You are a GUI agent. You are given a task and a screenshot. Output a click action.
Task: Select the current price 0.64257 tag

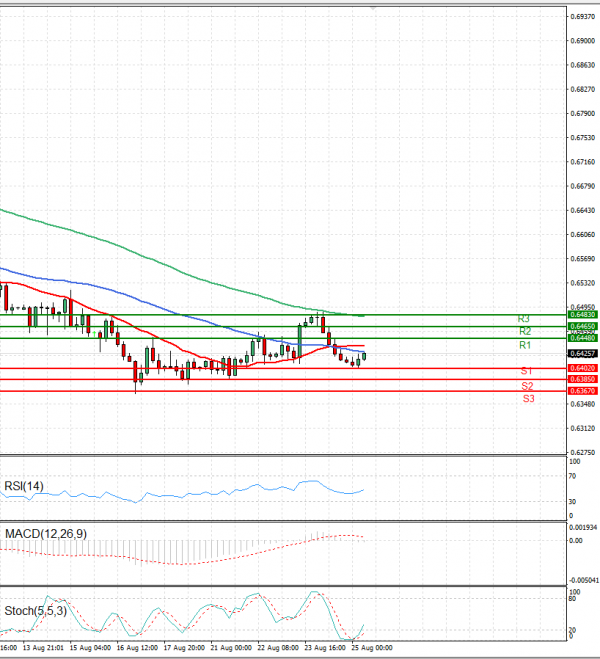(582, 354)
